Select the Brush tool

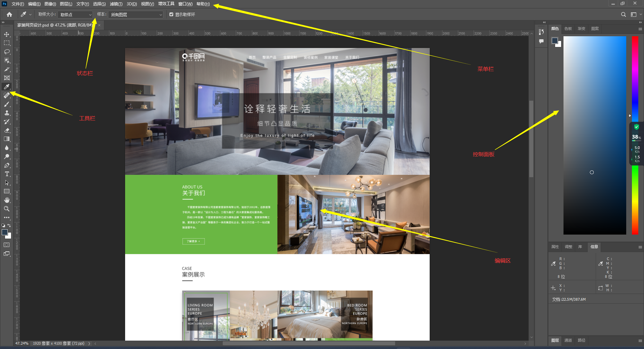pos(7,104)
